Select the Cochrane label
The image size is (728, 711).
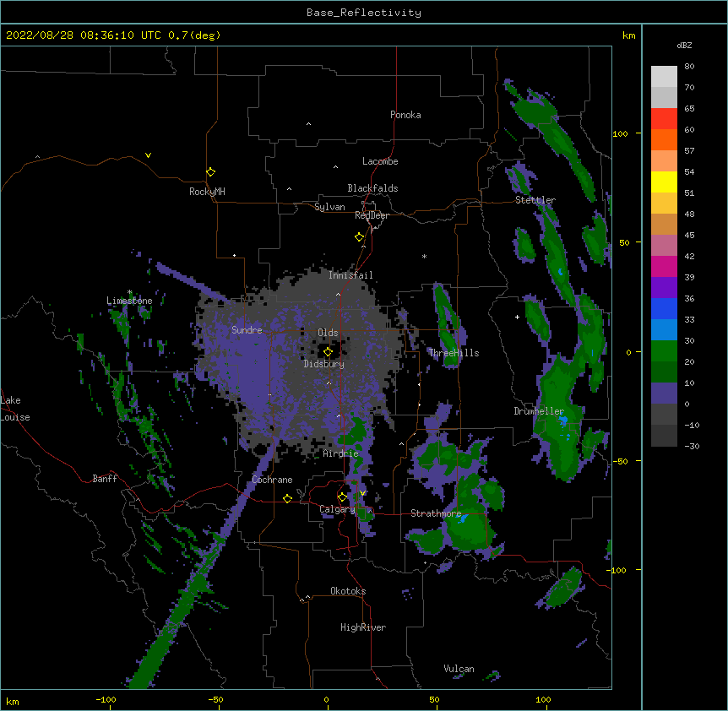click(x=272, y=480)
